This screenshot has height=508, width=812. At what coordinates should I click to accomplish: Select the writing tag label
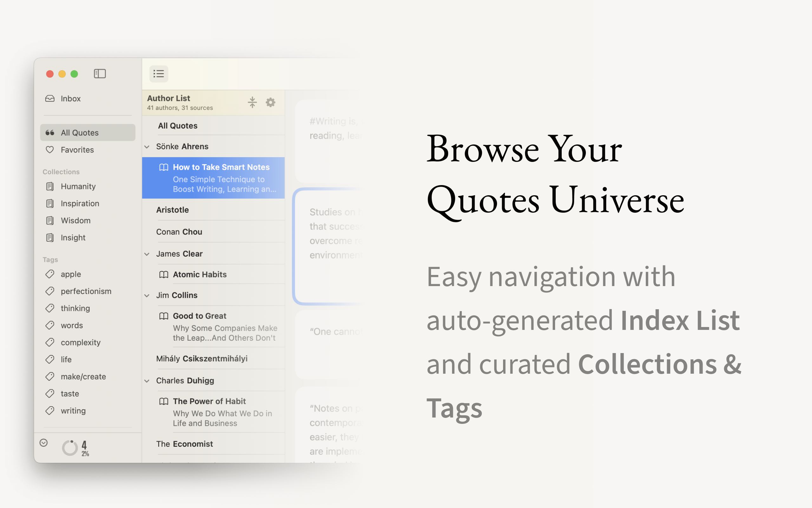pos(73,411)
